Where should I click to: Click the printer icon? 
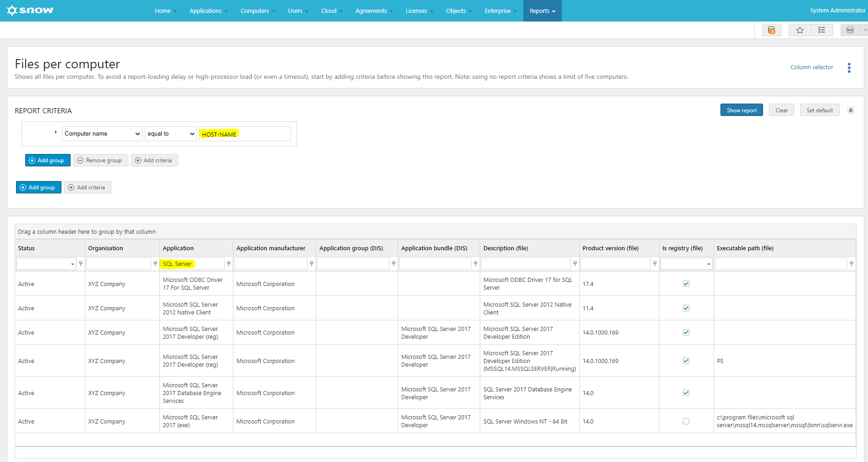[850, 30]
